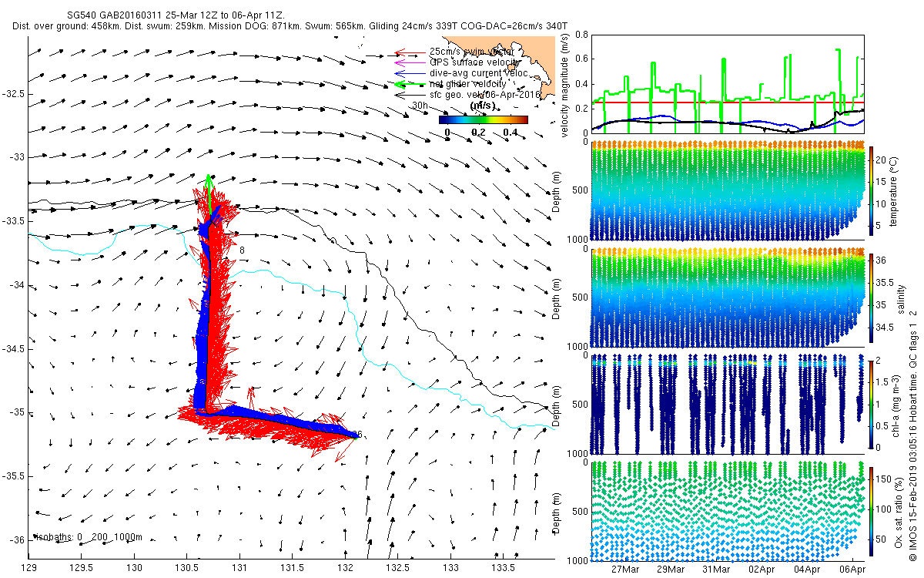Click the '150' tick on the oxygen saturation colorbar
The width and height of the screenshot is (924, 578).
[x=884, y=479]
